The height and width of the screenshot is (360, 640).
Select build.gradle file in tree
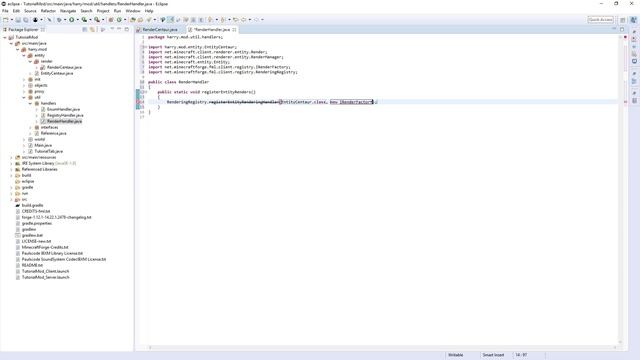click(32, 205)
